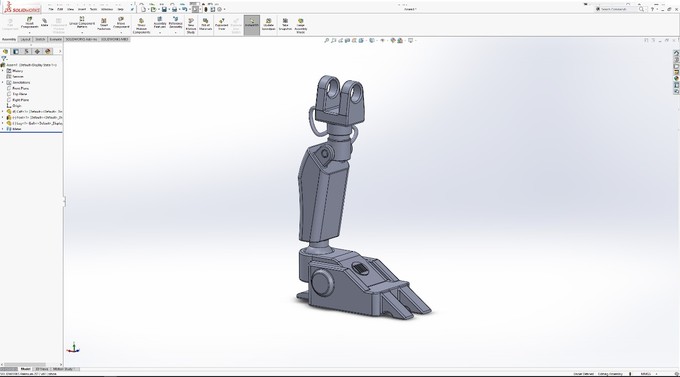Toggle Large Assembly Mode
Viewport: 680px width, 377px height.
pos(301,25)
